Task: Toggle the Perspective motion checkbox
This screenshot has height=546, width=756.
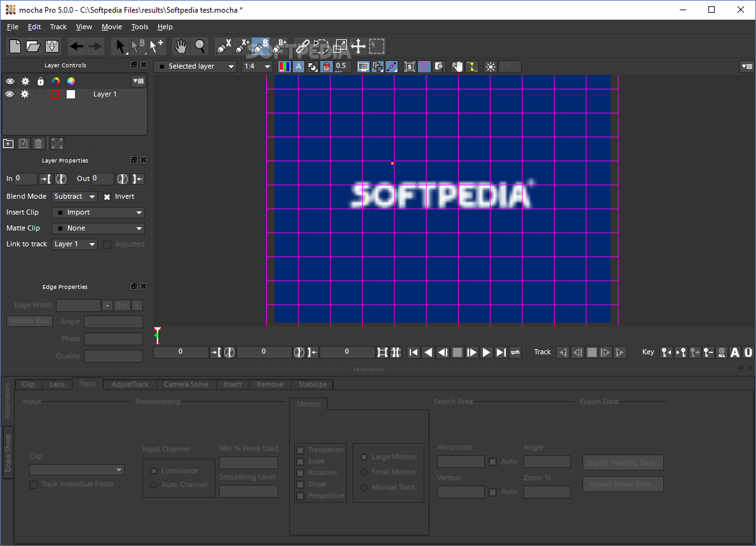Action: pyautogui.click(x=300, y=496)
